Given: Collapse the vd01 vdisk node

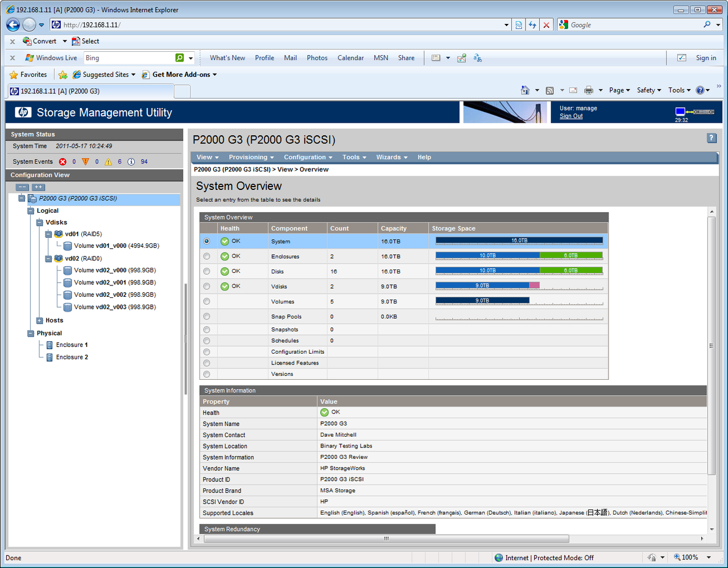Looking at the screenshot, I should [x=49, y=234].
